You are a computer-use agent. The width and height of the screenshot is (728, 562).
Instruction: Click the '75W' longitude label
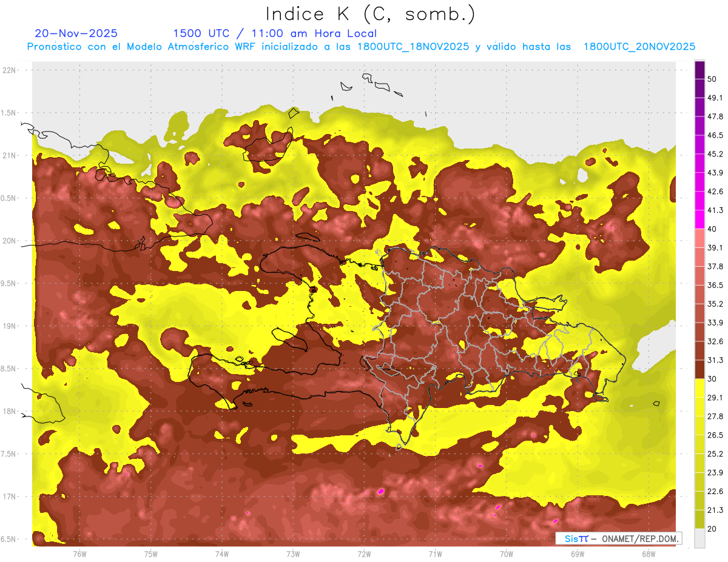(x=151, y=554)
